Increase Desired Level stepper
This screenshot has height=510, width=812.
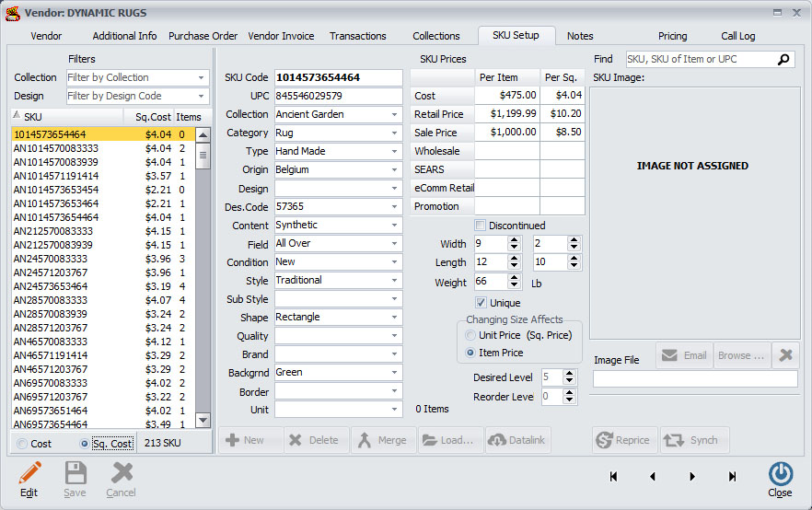pos(569,374)
